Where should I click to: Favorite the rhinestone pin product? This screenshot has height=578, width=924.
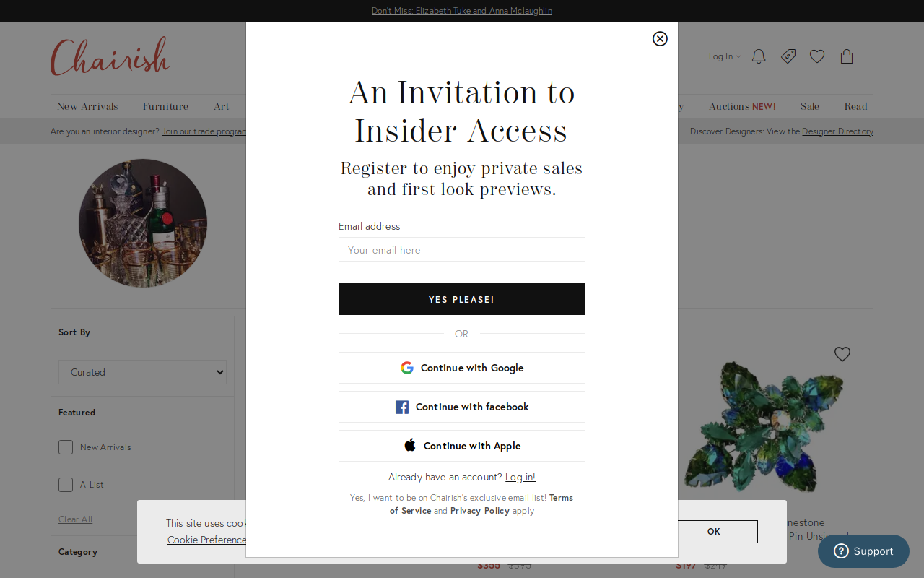click(842, 354)
